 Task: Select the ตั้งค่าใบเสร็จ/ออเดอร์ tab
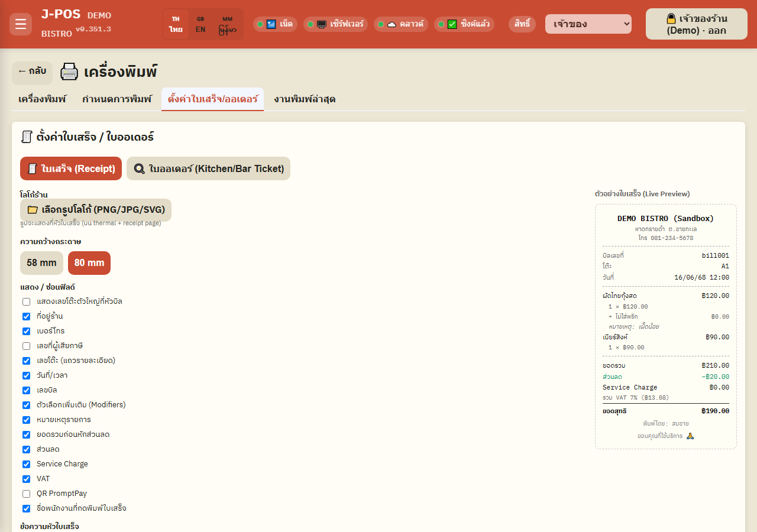[212, 99]
